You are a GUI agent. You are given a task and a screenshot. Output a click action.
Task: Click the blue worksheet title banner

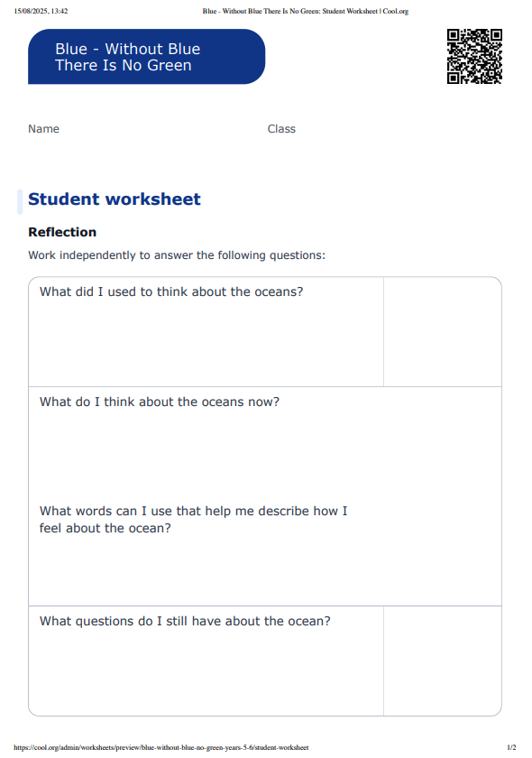pos(146,57)
